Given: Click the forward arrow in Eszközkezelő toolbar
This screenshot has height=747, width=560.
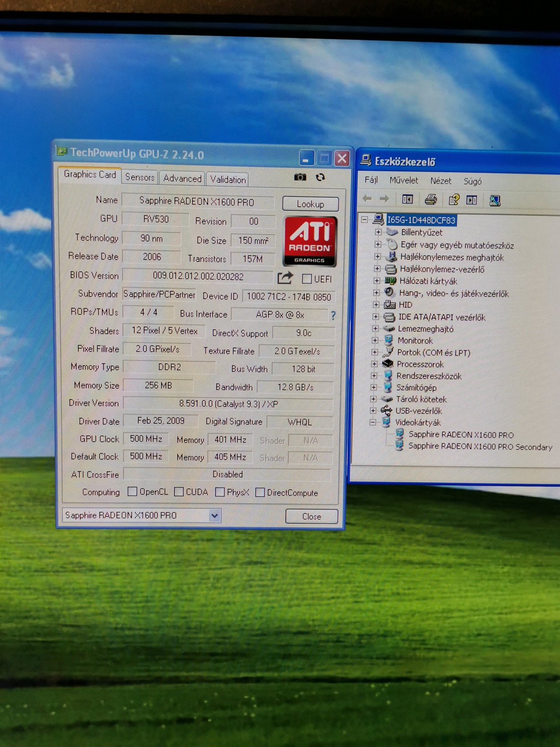Looking at the screenshot, I should [x=384, y=199].
